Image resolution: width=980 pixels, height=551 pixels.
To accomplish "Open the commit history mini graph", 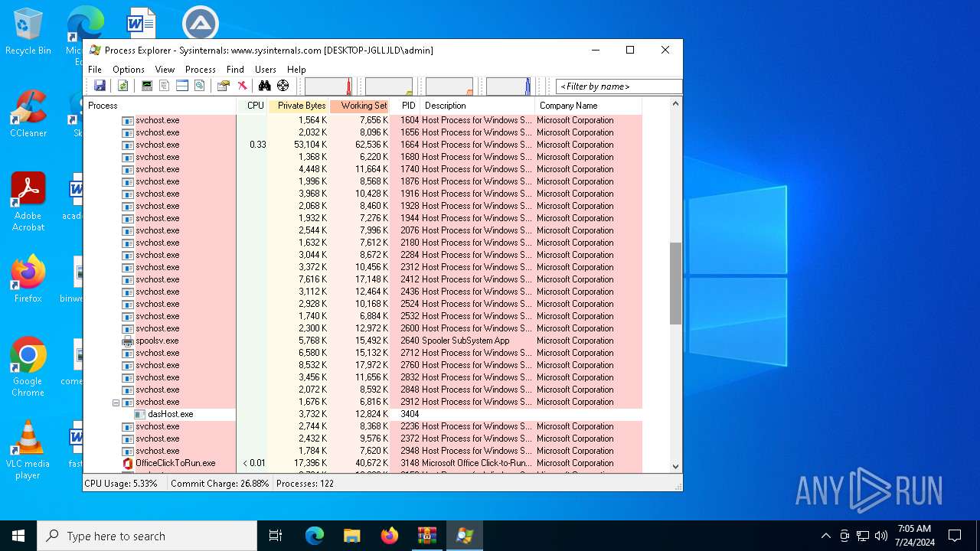I will point(389,86).
